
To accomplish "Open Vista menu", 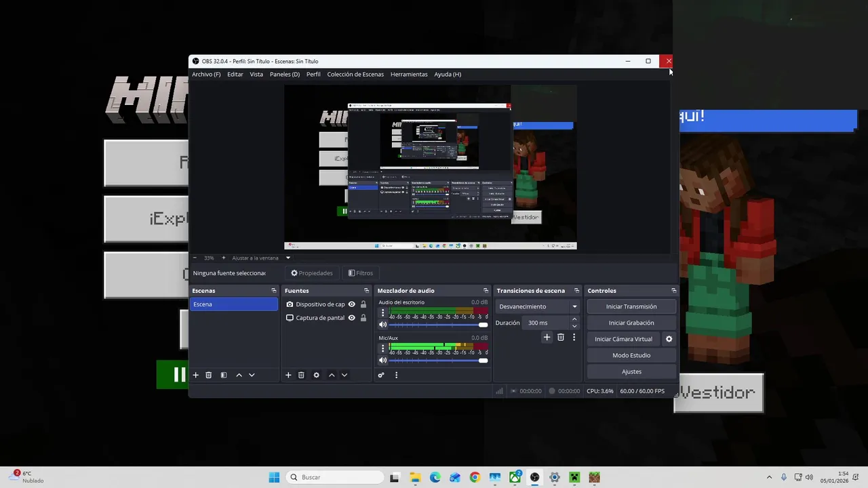I will tap(256, 75).
